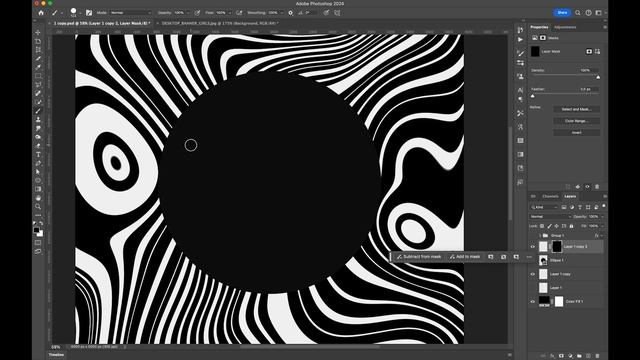Click Select and Mask button

pyautogui.click(x=576, y=109)
